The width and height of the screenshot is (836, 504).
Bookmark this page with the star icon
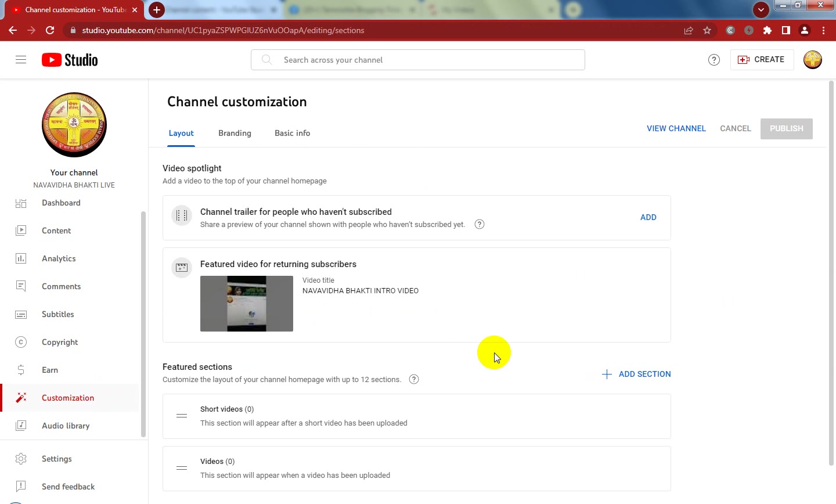tap(707, 30)
